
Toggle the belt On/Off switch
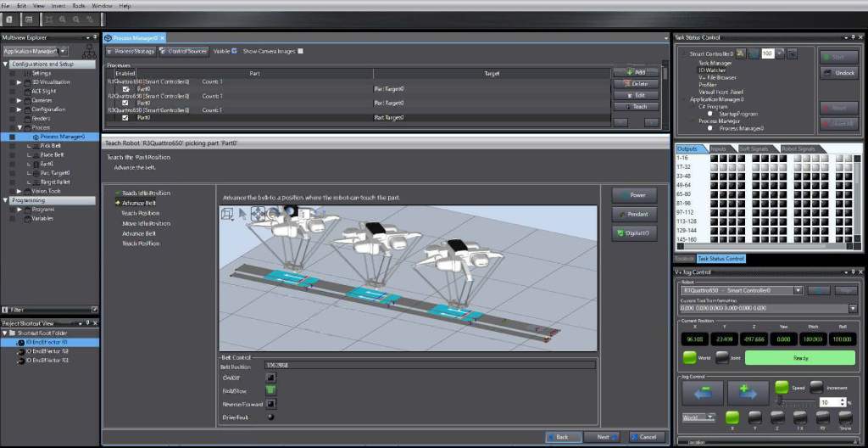click(x=270, y=377)
